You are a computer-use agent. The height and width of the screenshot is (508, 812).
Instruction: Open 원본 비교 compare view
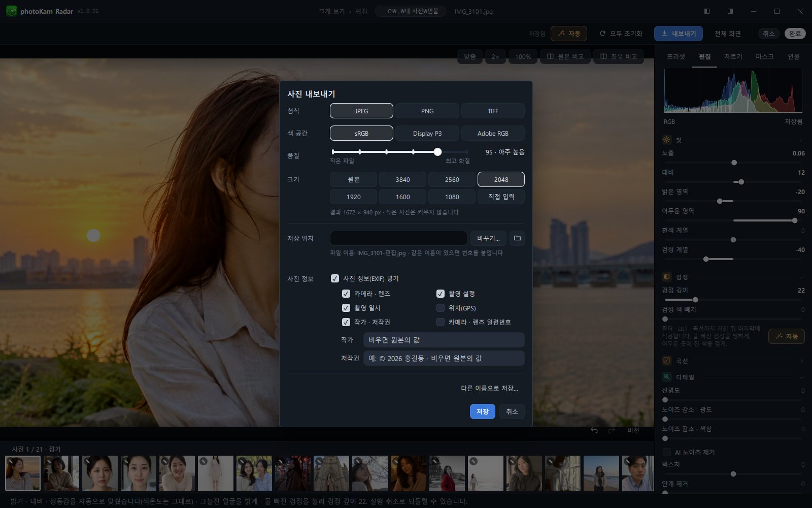pyautogui.click(x=565, y=56)
